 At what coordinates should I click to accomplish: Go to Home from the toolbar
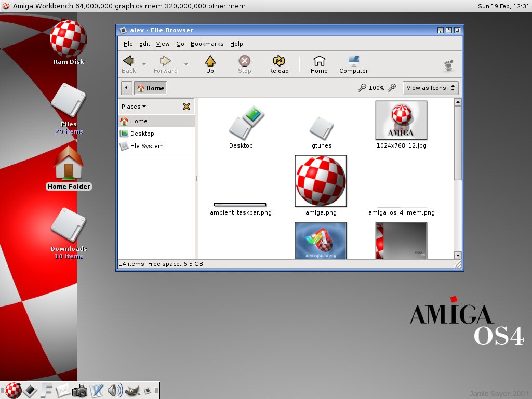319,64
